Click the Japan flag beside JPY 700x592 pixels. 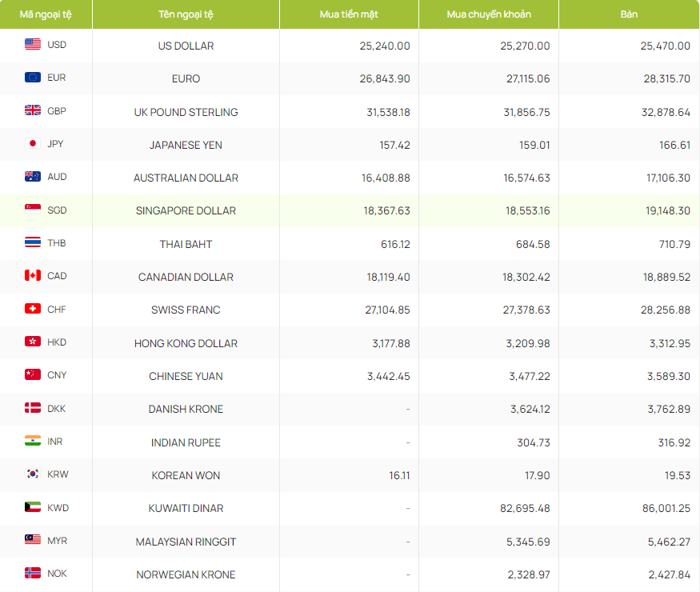click(33, 144)
